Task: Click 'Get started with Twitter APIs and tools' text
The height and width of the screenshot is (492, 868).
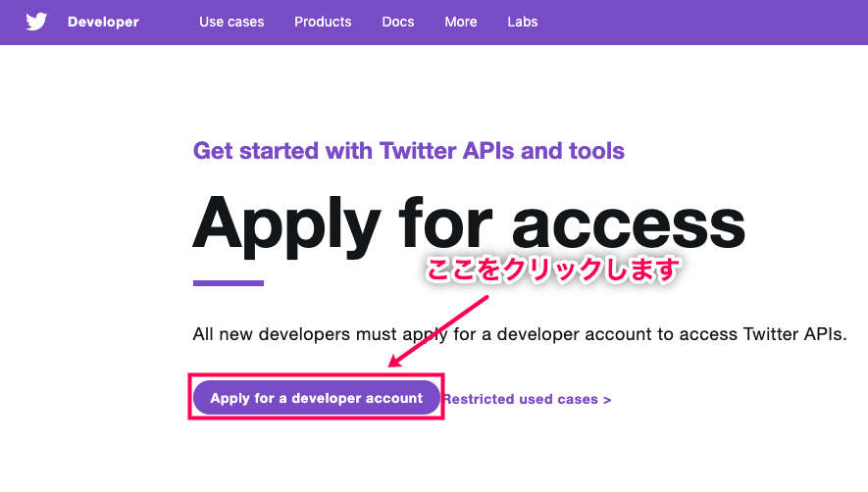Action: (409, 151)
